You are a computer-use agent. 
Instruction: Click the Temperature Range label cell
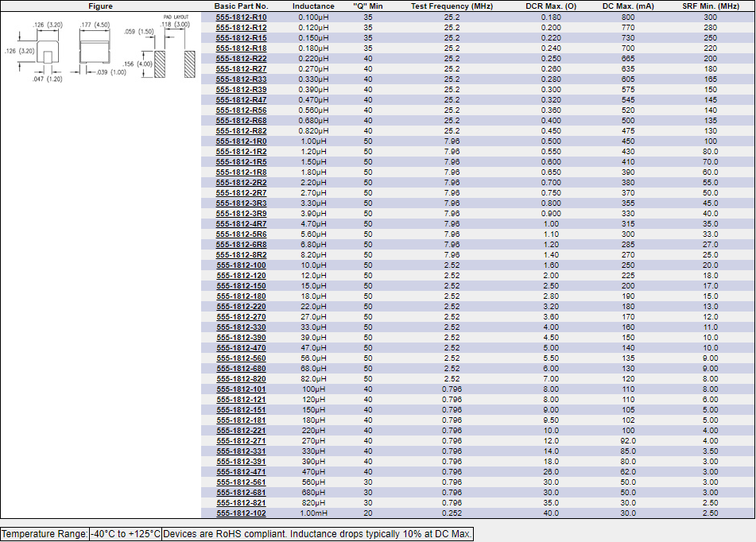(x=45, y=534)
